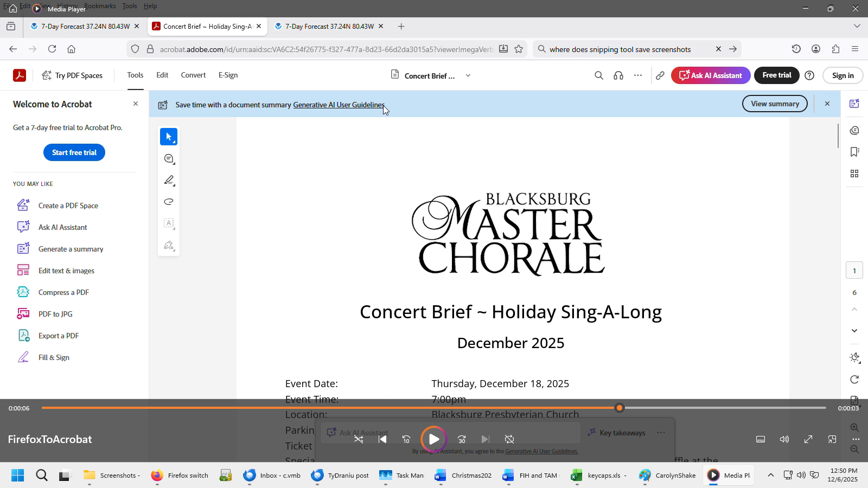Select the freehand draw tool
Viewport: 868px width, 488px height.
pyautogui.click(x=169, y=202)
